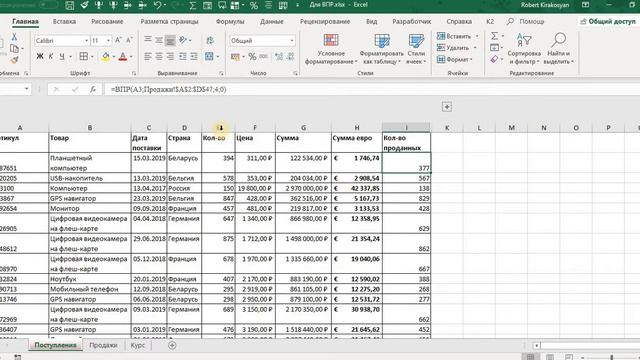Image resolution: width=640 pixels, height=360 pixels.
Task: Add a new sheet with the plus icon
Action: (x=172, y=345)
